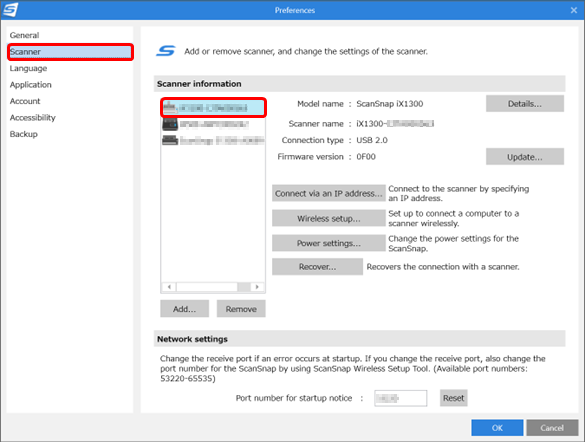Click the Details... button
Image resolution: width=585 pixels, height=442 pixels.
click(525, 104)
